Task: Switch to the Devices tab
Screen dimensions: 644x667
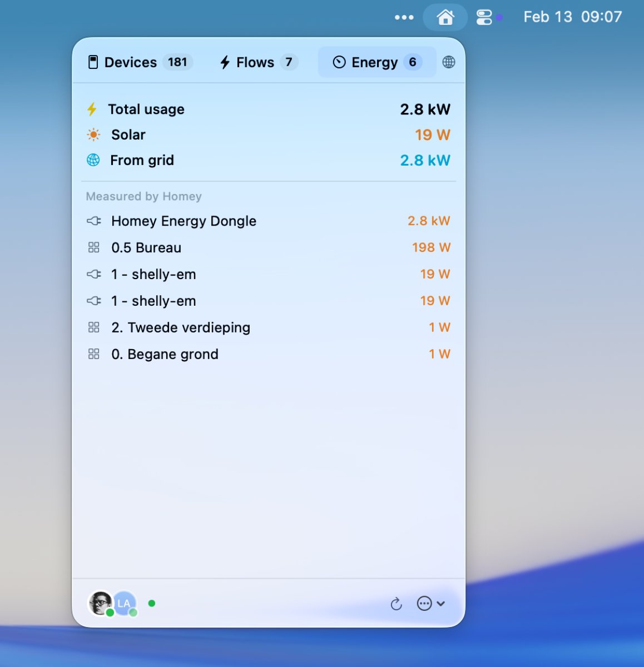Action: pos(140,62)
